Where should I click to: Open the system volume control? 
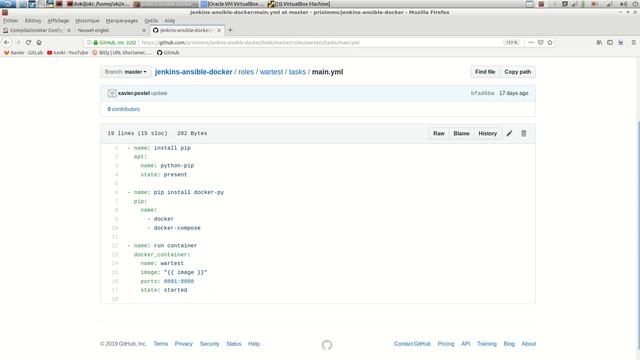point(623,4)
